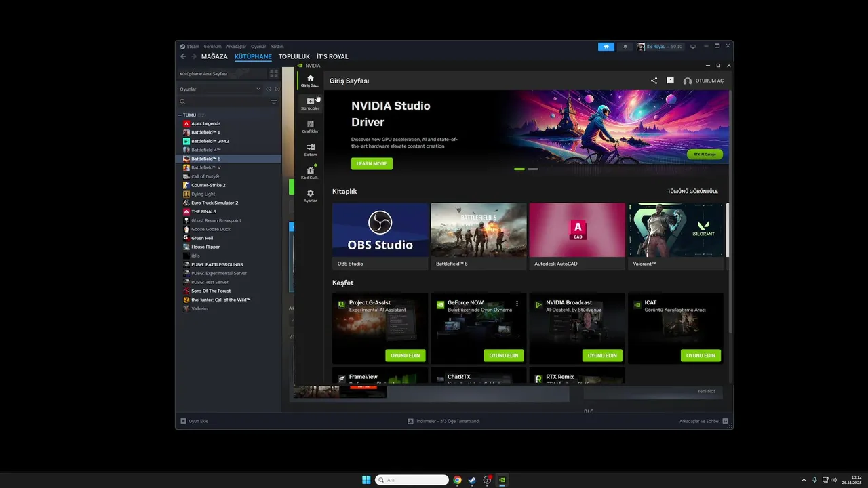Viewport: 868px width, 488px height.
Task: Click the ready-to-play icon in Steam library
Action: [277, 89]
